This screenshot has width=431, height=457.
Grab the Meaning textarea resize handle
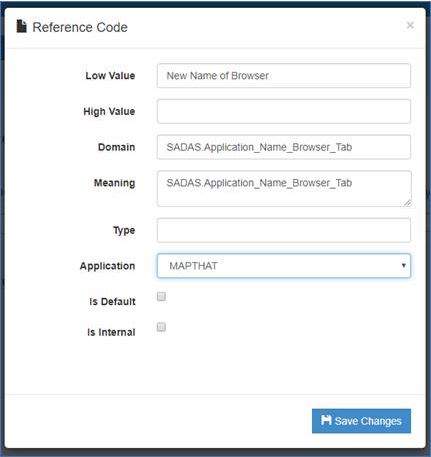tap(407, 203)
